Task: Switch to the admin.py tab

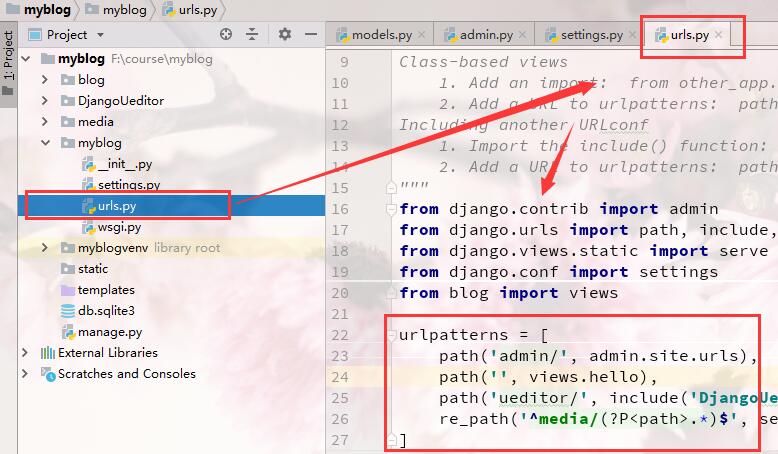Action: (x=479, y=35)
